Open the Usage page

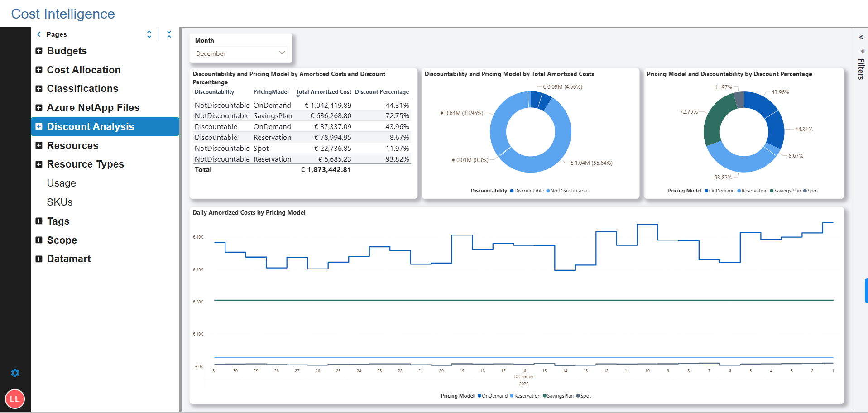click(x=62, y=183)
